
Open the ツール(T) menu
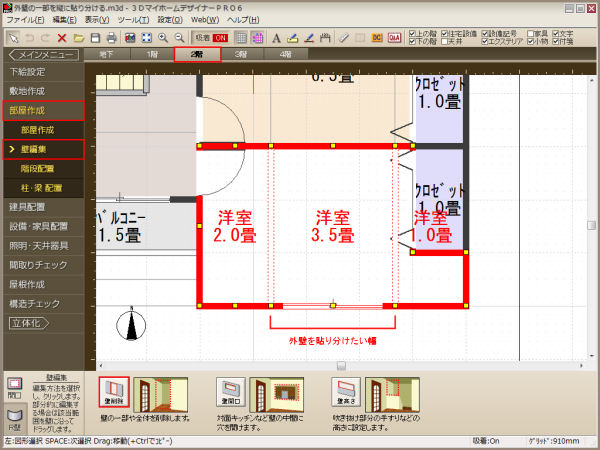point(133,19)
